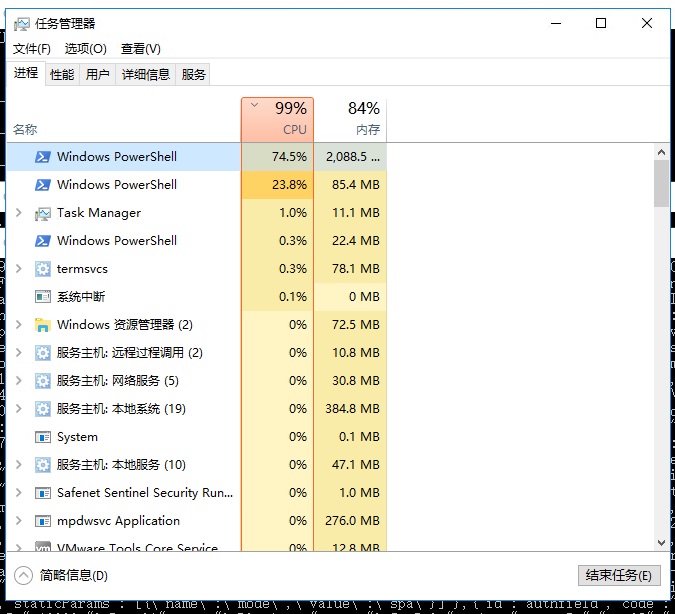Expand 服务主机: 本地服务 (10) group

(x=19, y=465)
